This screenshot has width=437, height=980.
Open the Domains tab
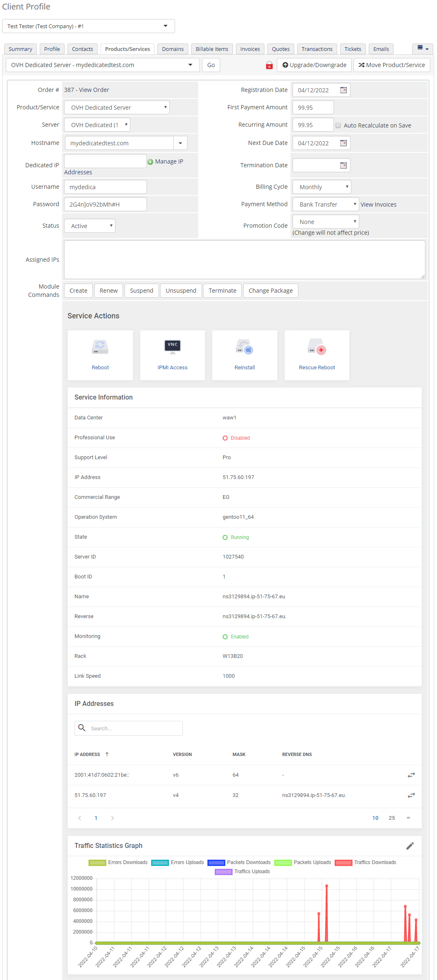(173, 49)
